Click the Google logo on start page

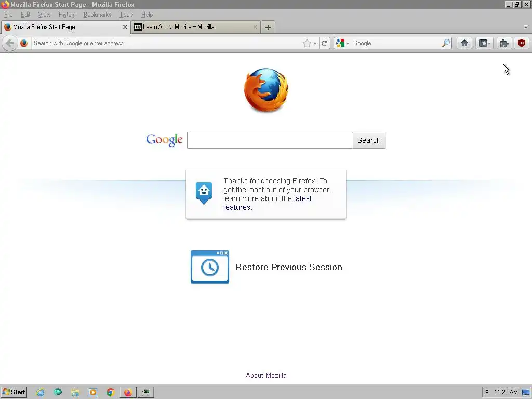click(x=164, y=140)
